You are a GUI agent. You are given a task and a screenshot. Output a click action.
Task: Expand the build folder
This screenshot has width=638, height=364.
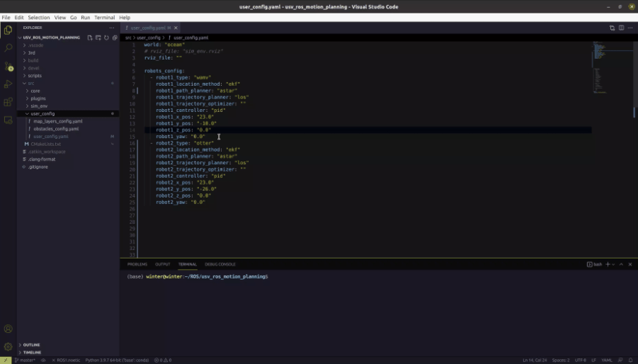click(x=33, y=60)
